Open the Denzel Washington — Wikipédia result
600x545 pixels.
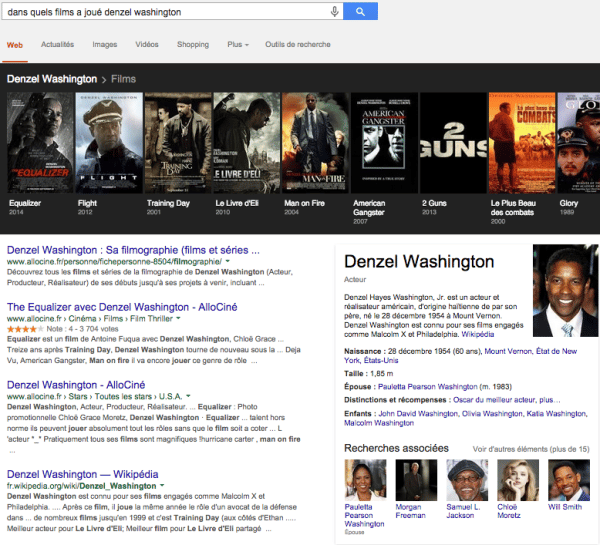pyautogui.click(x=82, y=474)
